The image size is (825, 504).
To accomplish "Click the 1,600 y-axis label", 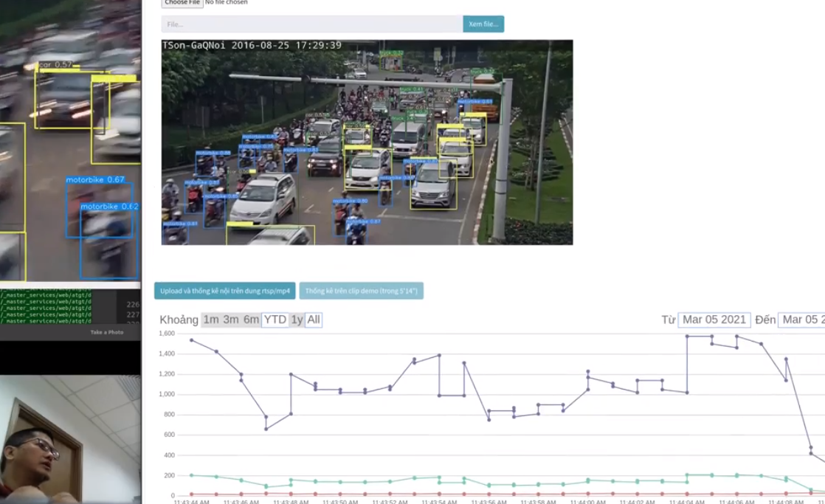I will coord(167,333).
